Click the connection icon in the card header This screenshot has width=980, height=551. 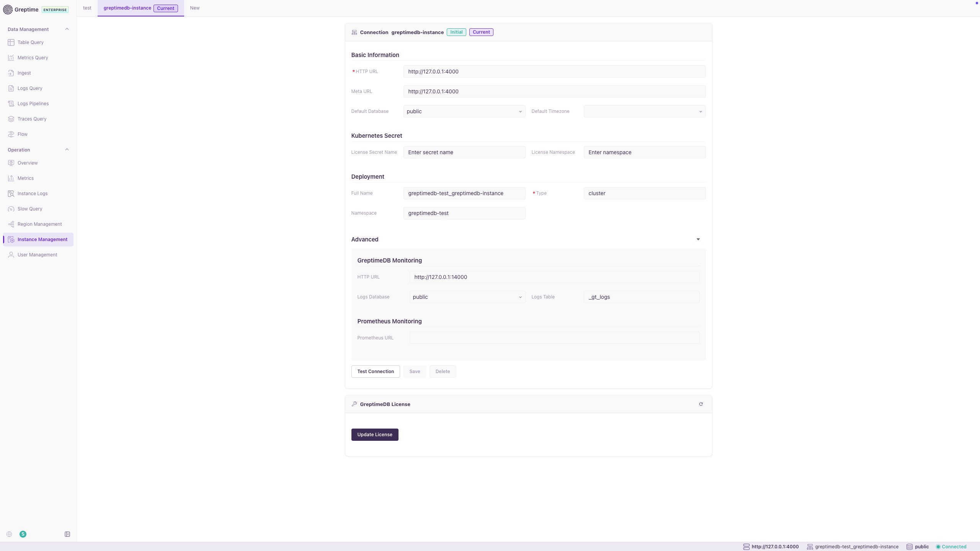[354, 33]
